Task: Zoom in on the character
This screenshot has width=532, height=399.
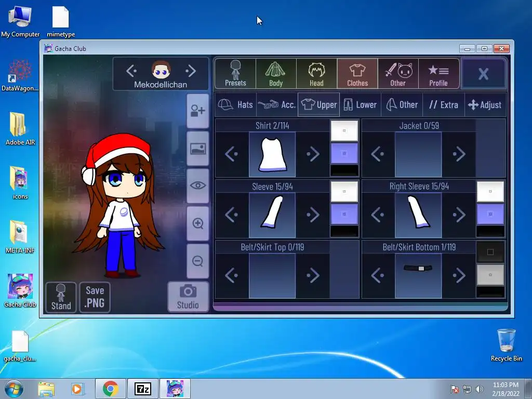Action: tap(198, 223)
